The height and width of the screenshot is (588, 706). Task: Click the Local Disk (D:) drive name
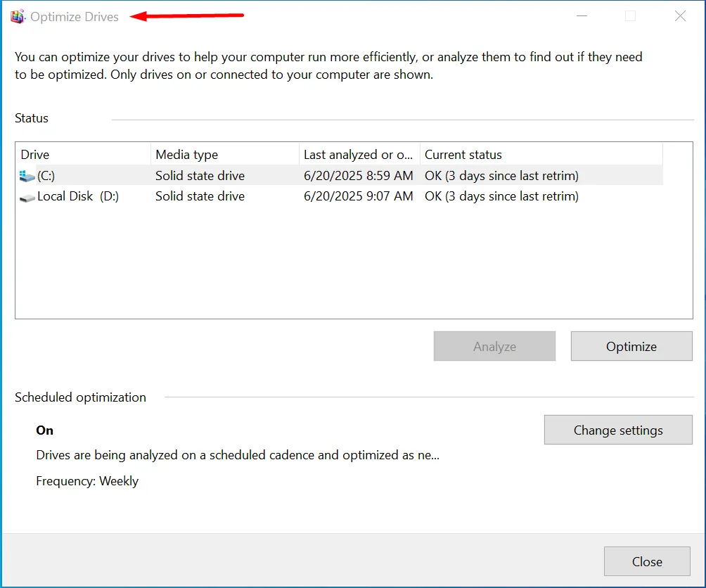78,197
